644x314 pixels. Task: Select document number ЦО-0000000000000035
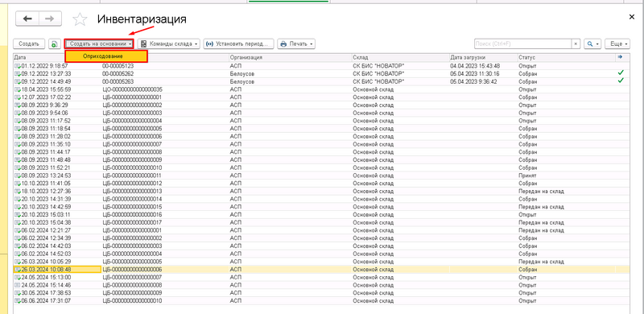point(132,89)
